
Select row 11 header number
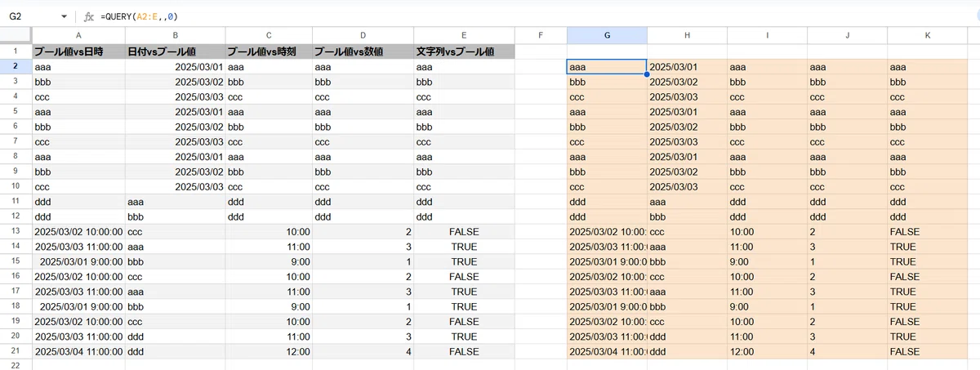pyautogui.click(x=16, y=201)
